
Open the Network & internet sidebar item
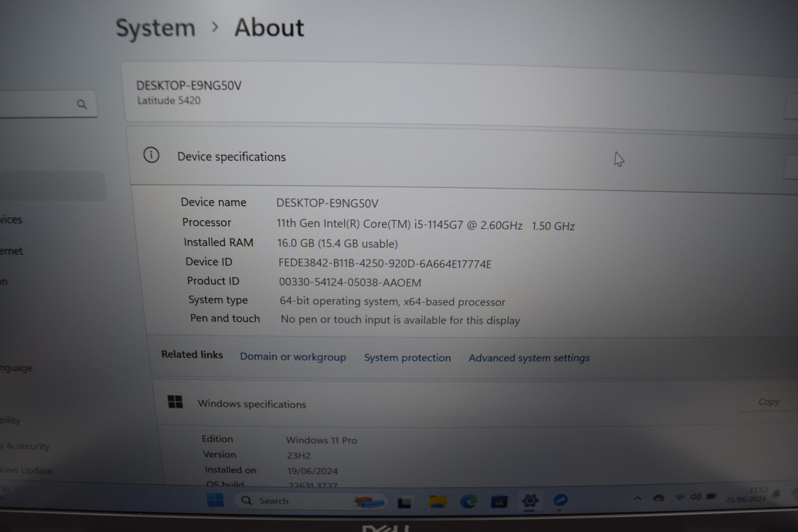(x=11, y=251)
